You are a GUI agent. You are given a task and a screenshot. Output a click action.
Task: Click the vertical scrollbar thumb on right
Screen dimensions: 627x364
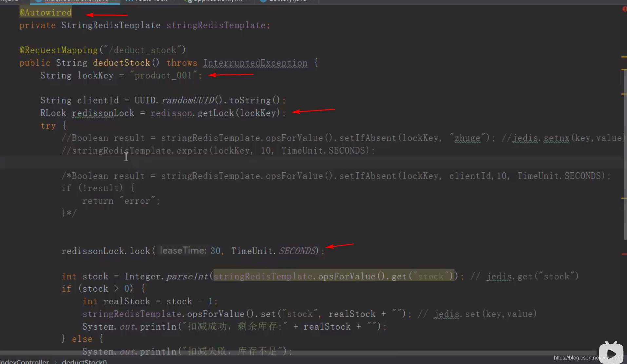tap(625, 154)
